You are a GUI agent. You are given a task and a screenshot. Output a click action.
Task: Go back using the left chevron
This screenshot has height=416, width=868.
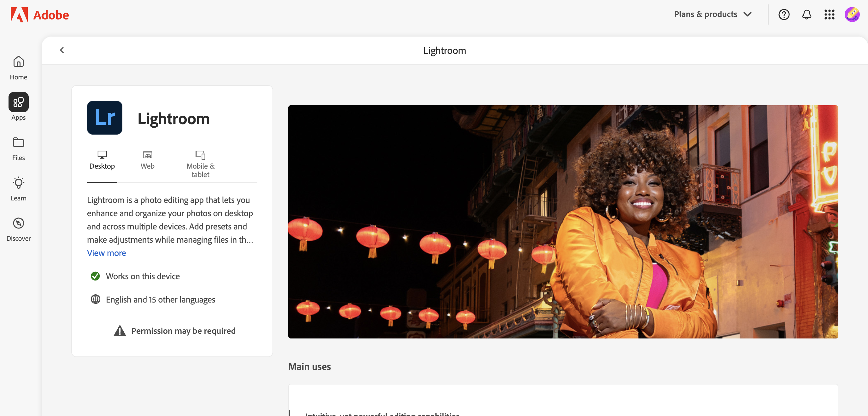pyautogui.click(x=62, y=50)
